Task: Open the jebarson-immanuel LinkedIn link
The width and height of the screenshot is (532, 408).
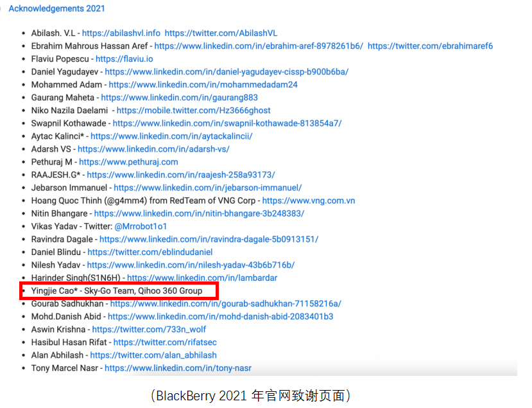Action: click(208, 188)
